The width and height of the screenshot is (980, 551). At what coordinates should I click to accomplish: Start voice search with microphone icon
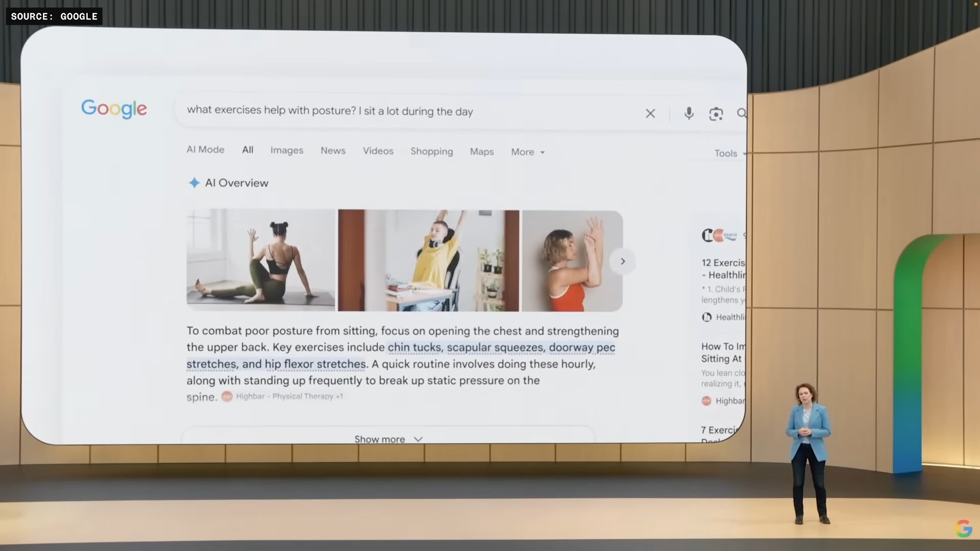689,113
